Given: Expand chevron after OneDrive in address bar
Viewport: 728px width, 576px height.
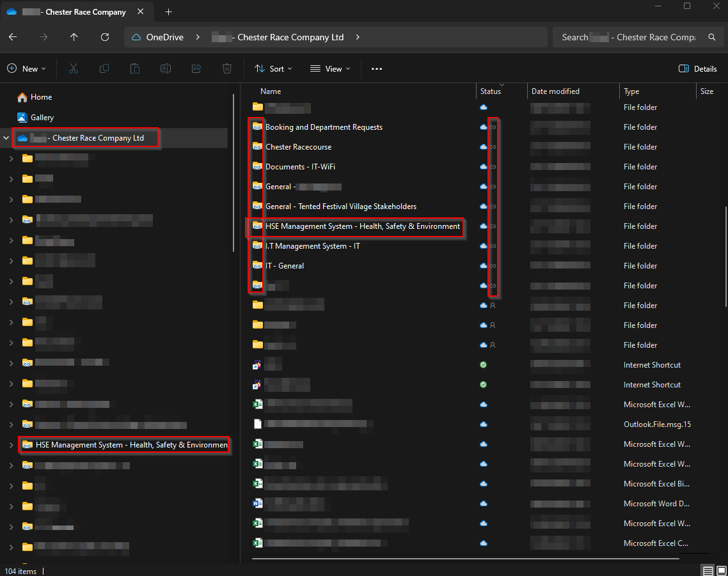Looking at the screenshot, I should click(198, 37).
